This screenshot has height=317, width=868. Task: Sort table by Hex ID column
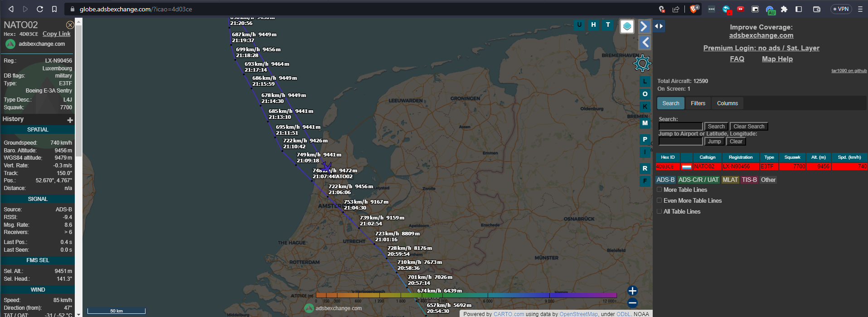point(668,157)
